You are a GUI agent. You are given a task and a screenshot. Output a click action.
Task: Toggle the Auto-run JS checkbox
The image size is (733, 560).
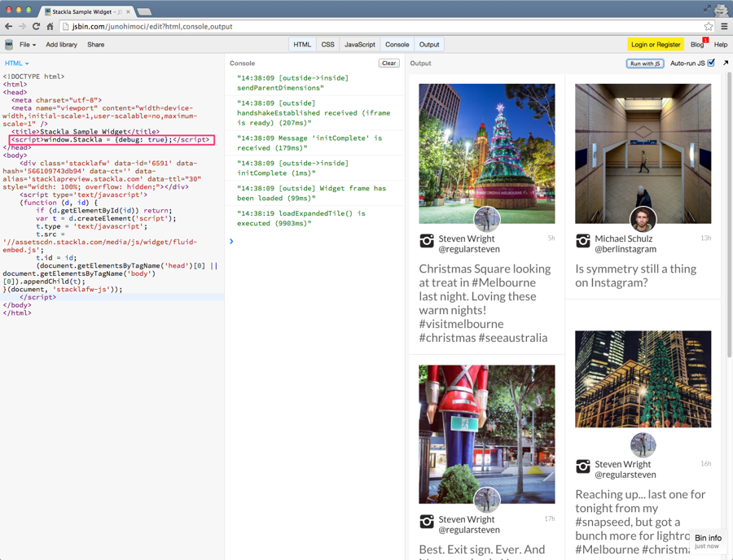point(711,63)
